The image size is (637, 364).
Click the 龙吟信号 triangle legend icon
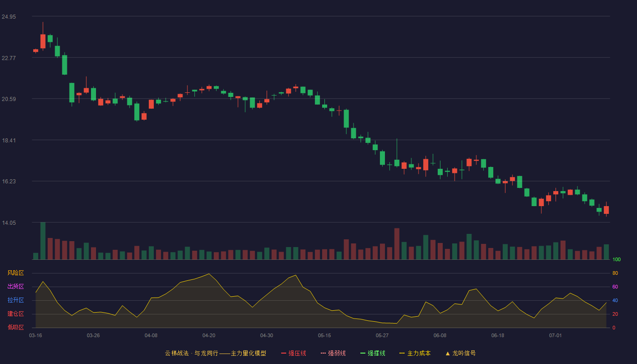[x=448, y=353]
